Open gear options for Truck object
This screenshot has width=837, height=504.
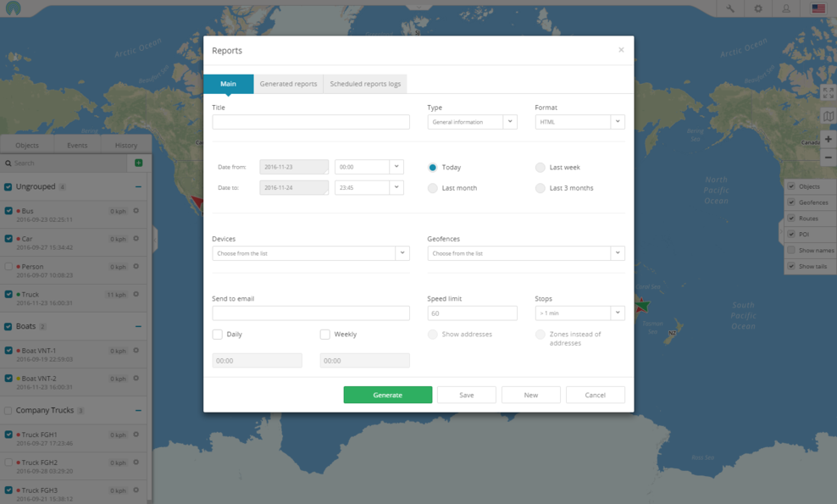coord(136,294)
